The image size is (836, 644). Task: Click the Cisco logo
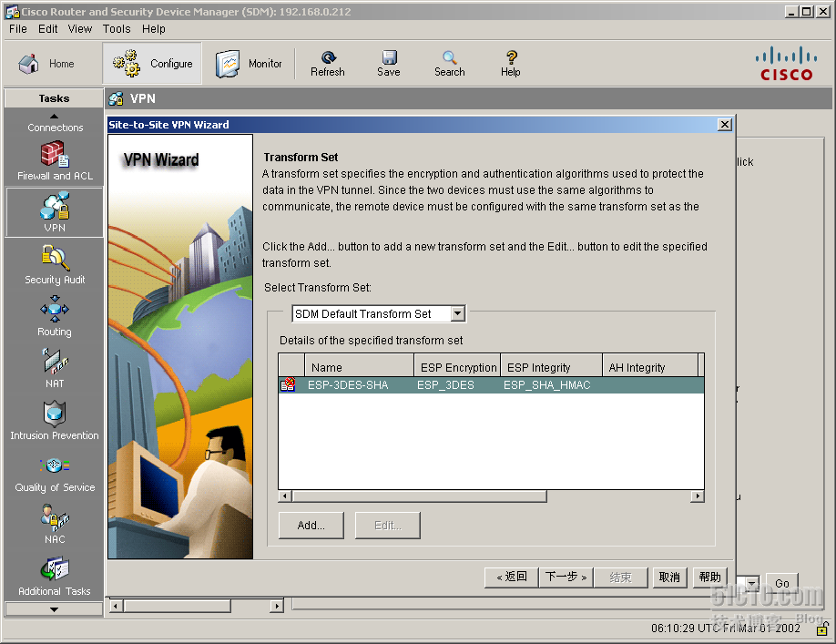787,64
